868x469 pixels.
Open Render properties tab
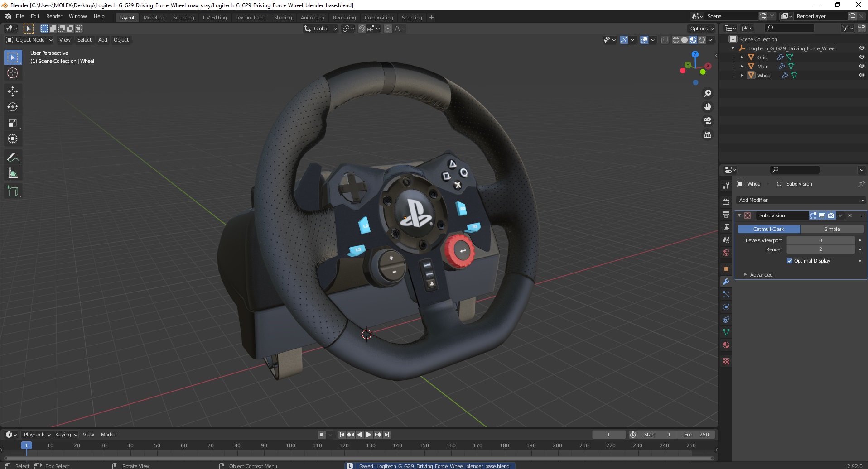click(x=726, y=201)
